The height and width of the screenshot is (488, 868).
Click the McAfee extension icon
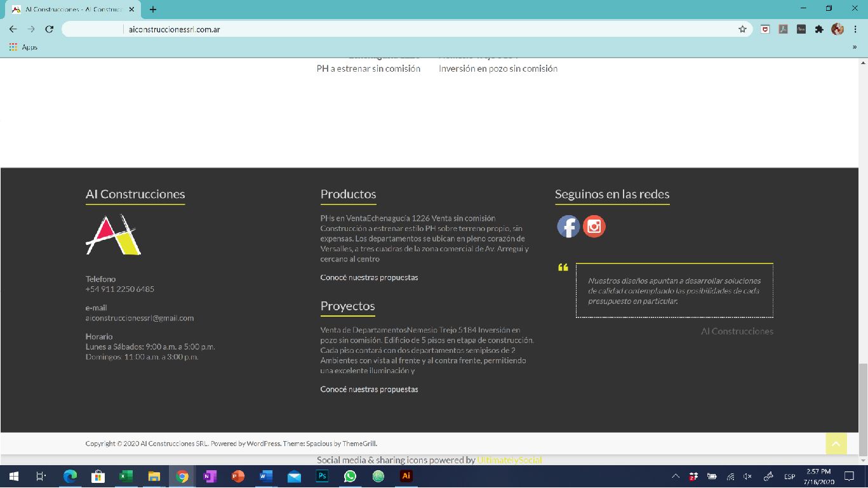[x=766, y=29]
